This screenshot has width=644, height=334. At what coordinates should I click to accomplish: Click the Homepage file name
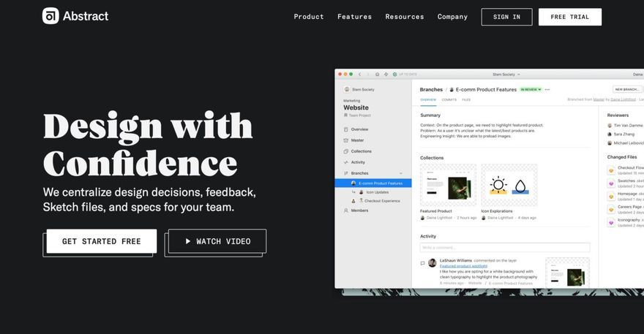[627, 194]
